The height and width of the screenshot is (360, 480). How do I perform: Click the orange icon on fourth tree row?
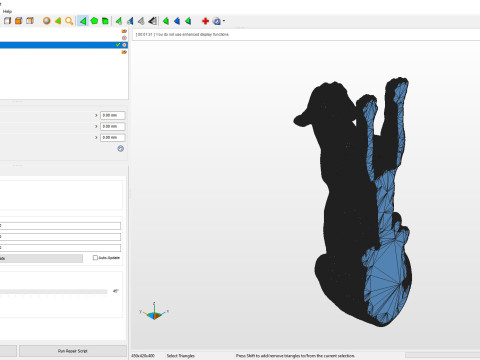(x=124, y=52)
